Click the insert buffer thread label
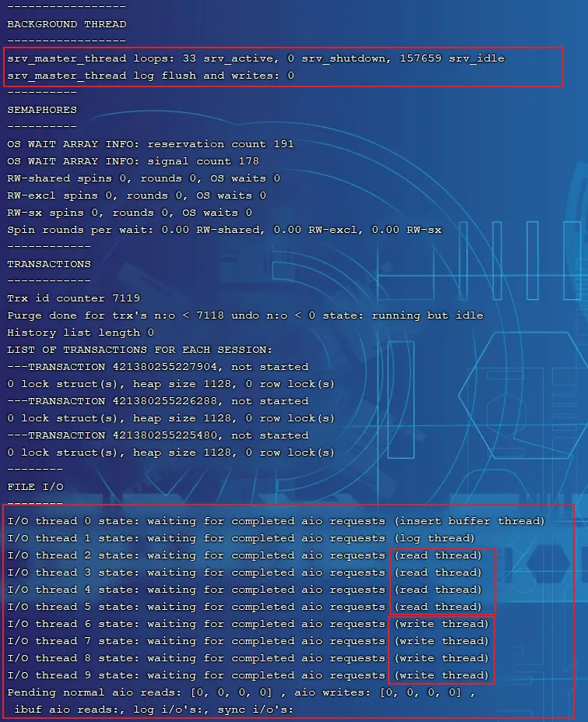The image size is (588, 722). pos(469,521)
